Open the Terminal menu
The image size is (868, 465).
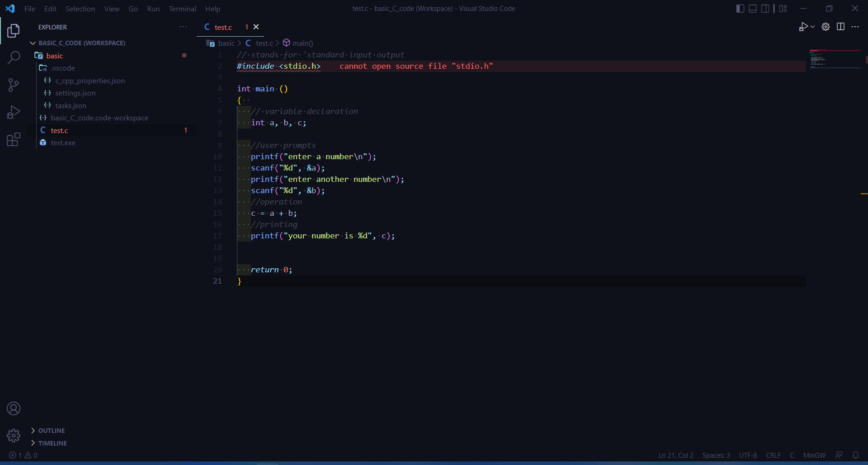(x=182, y=9)
